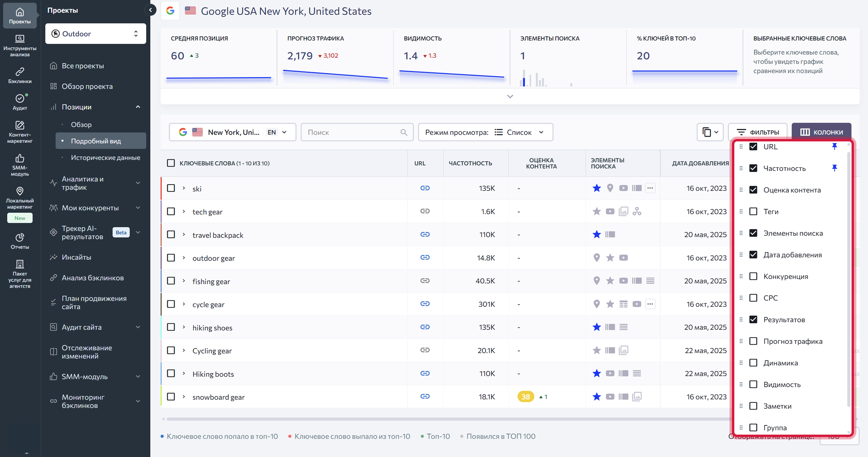
Task: Select all keywords header checkbox
Action: click(x=171, y=163)
